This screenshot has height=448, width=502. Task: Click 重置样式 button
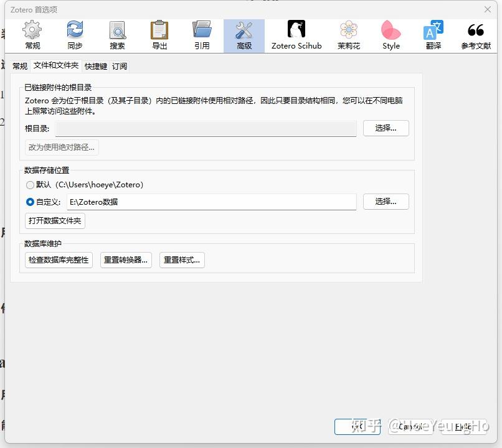(182, 260)
